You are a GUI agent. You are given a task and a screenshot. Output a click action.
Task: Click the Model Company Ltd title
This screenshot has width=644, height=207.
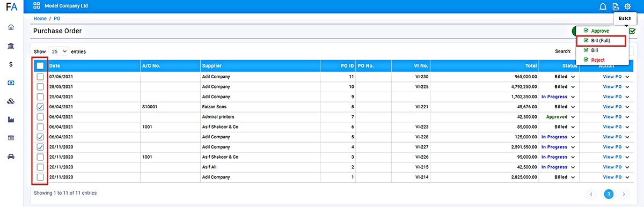click(67, 6)
